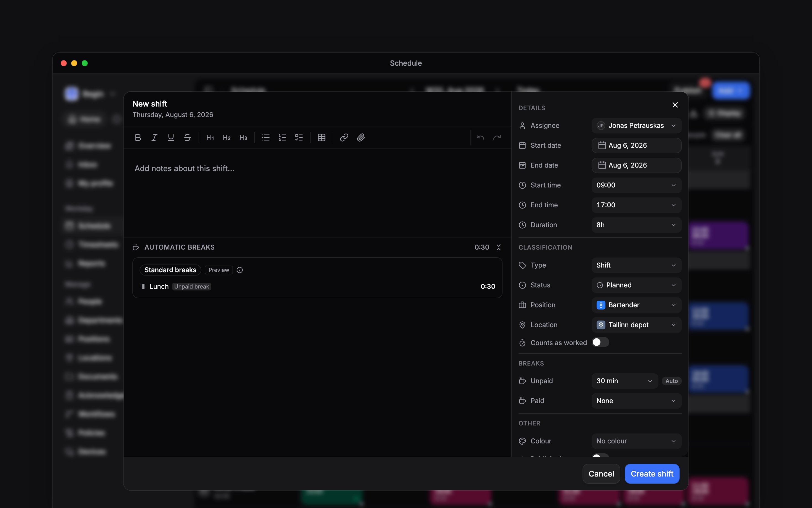The image size is (812, 508).
Task: Click the Bartender position icon
Action: coord(601,305)
